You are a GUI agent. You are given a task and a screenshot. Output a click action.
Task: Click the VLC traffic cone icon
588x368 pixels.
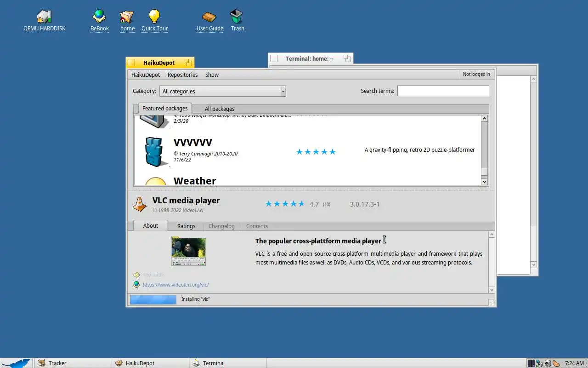tap(140, 204)
